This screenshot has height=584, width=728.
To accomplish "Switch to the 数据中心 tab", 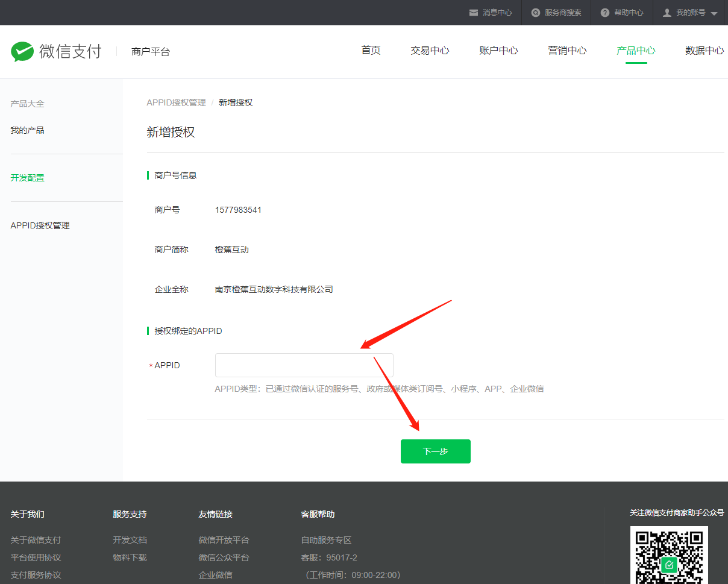I will pyautogui.click(x=704, y=51).
